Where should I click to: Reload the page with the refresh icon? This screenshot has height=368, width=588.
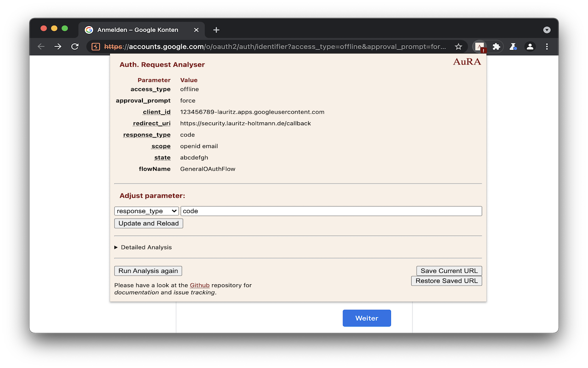click(75, 46)
